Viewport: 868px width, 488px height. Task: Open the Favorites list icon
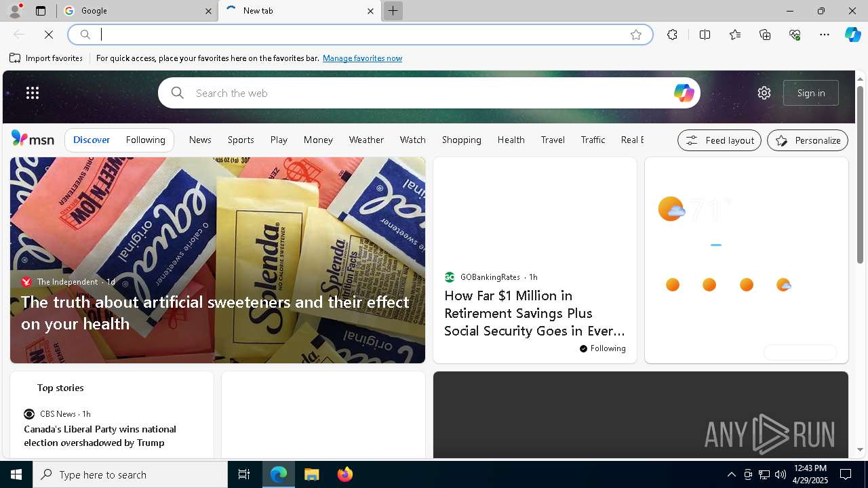tap(735, 35)
